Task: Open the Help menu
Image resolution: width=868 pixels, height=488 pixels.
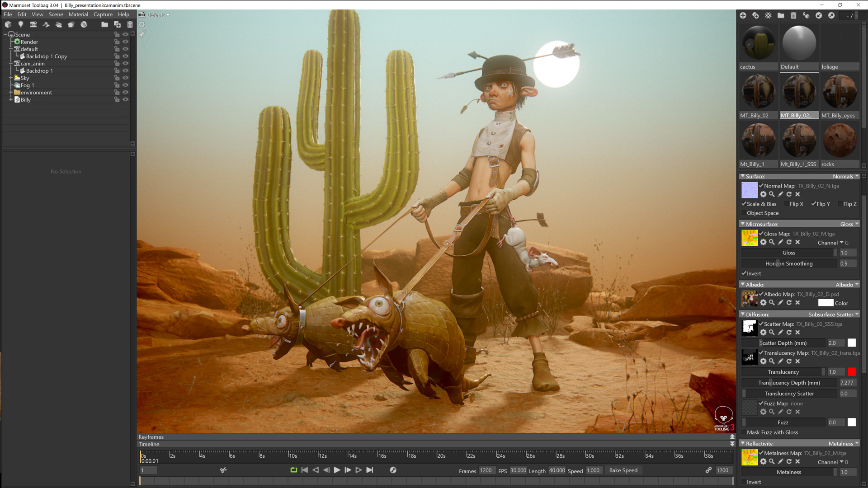Action: [x=123, y=14]
